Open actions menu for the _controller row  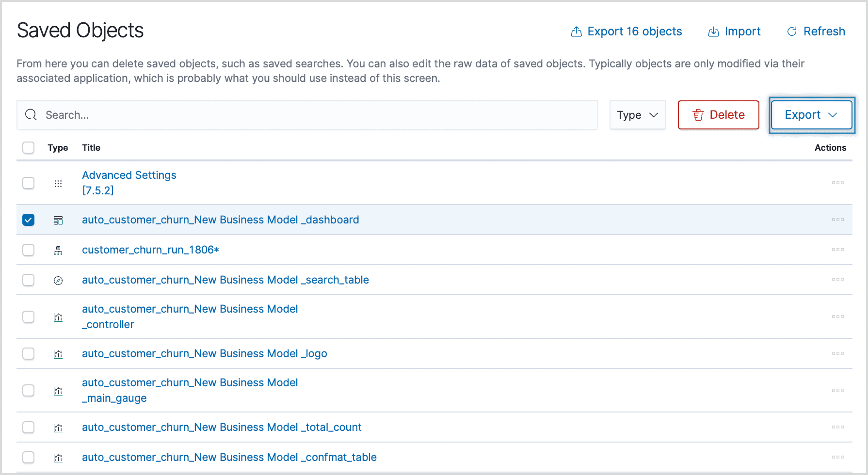point(838,317)
